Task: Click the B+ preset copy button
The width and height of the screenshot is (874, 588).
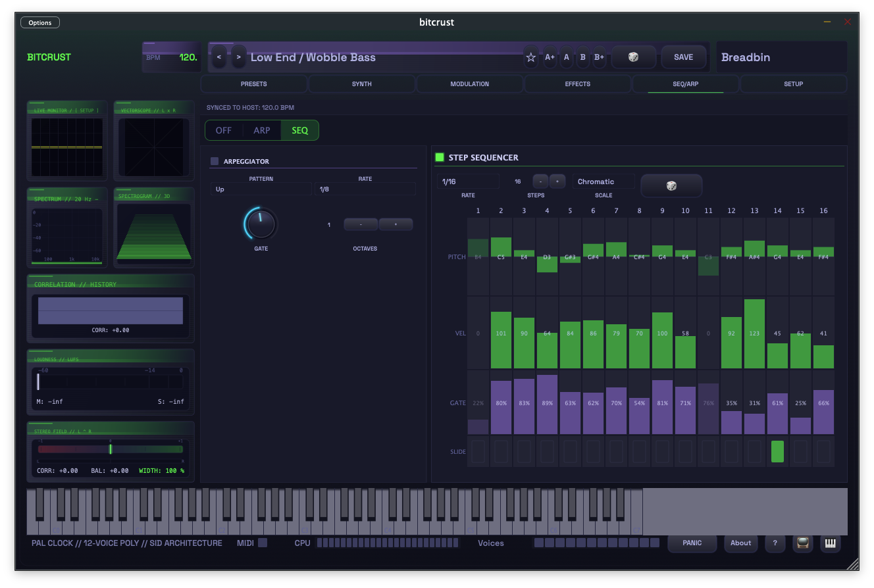Action: 599,57
